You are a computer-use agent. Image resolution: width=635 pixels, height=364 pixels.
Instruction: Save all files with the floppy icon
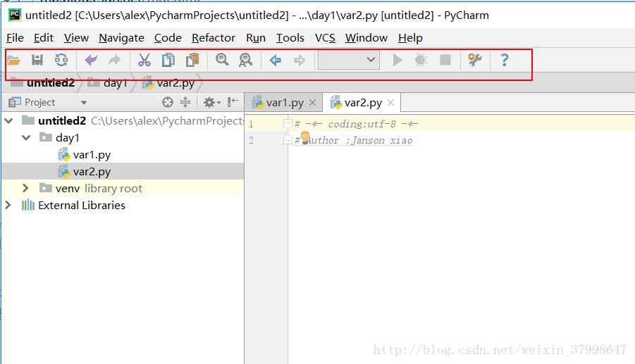[x=37, y=61]
